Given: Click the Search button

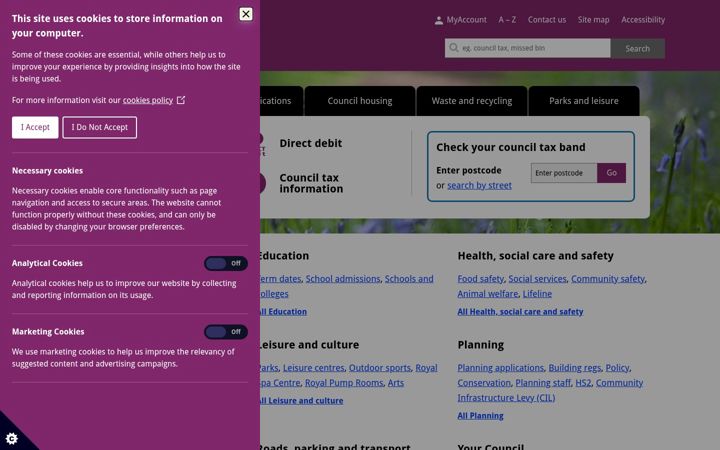Looking at the screenshot, I should click(x=637, y=48).
